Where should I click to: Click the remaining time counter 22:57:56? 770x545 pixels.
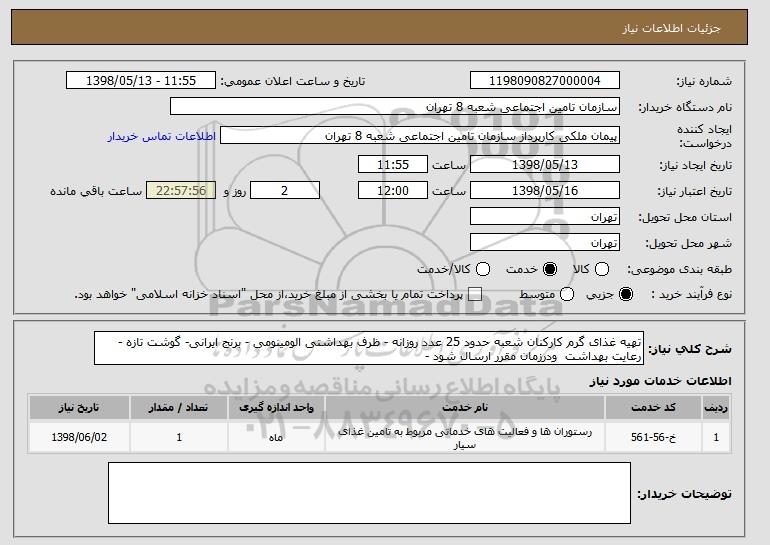(181, 191)
